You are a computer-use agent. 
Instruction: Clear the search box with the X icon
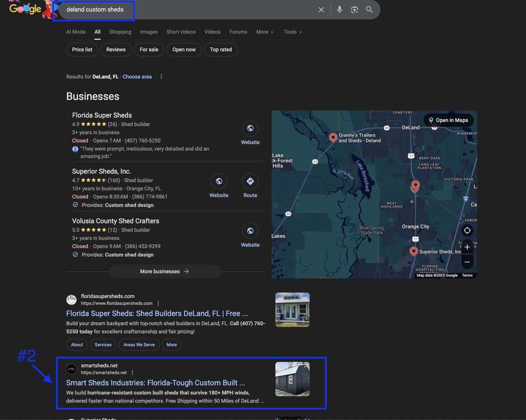(x=321, y=10)
